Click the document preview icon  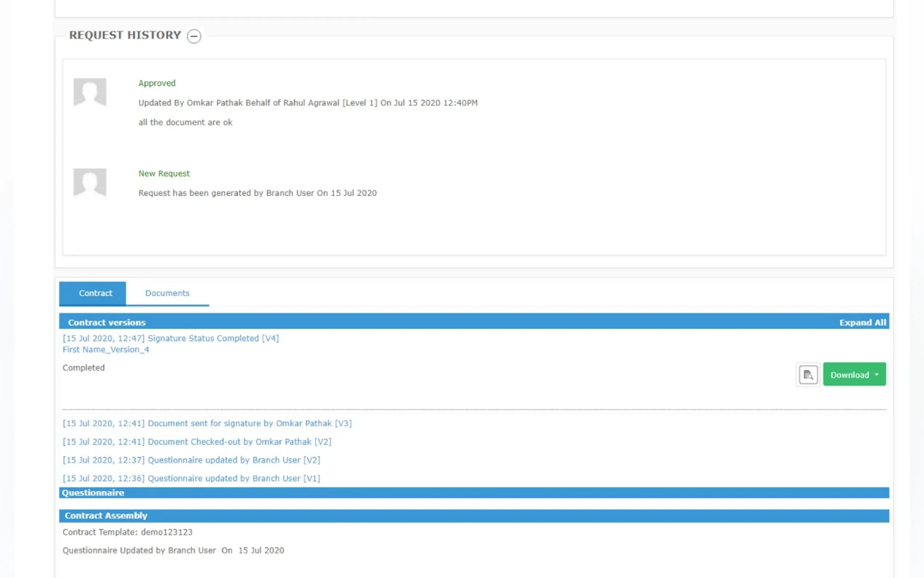click(808, 375)
